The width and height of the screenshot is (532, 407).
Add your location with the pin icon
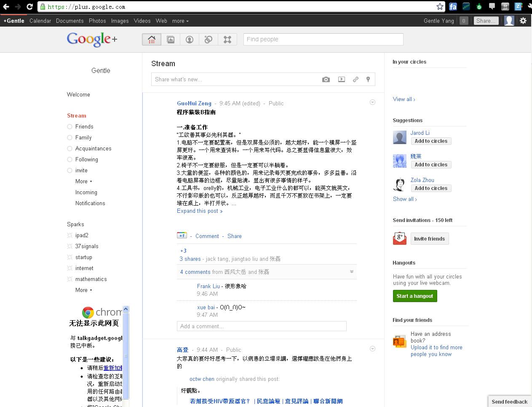(x=368, y=79)
